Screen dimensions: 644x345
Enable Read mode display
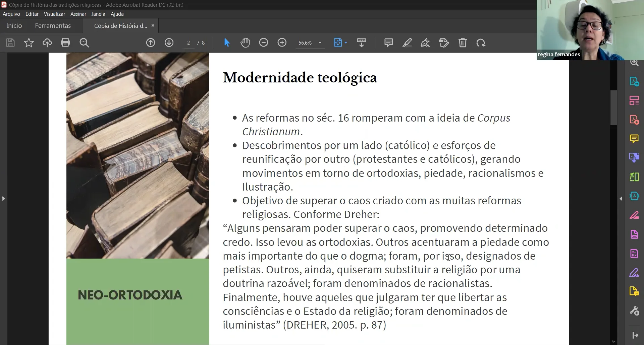pos(362,43)
